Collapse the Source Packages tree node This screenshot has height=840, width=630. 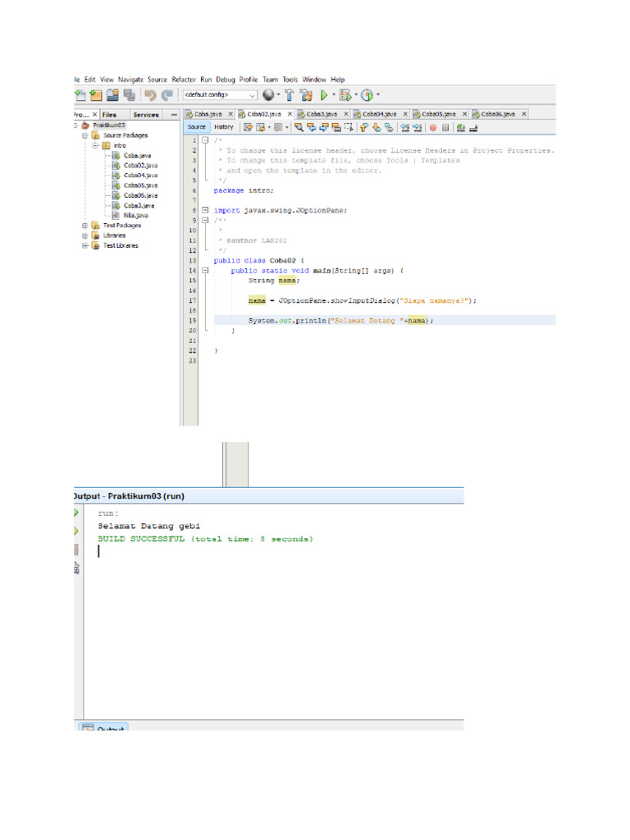point(84,135)
